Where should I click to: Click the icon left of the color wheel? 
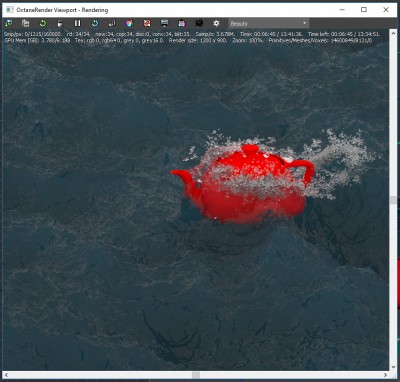click(x=112, y=23)
